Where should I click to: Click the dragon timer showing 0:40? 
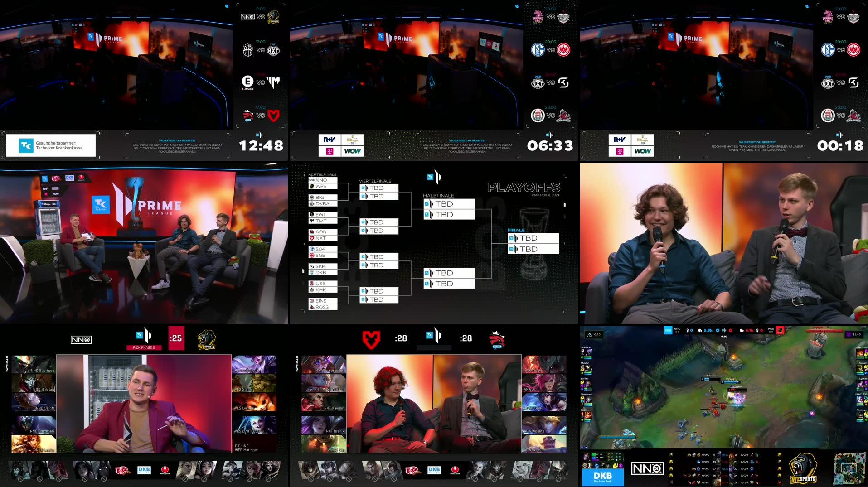594,334
